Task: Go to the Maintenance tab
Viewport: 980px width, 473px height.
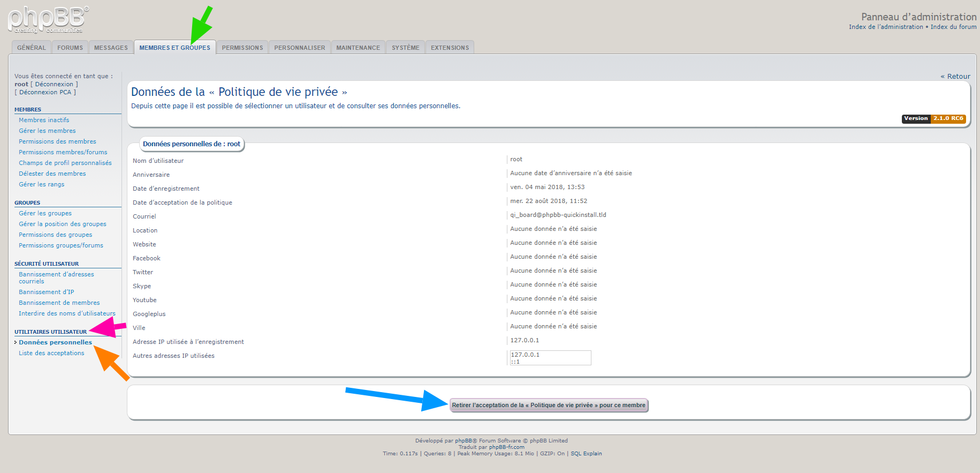Action: pos(358,48)
